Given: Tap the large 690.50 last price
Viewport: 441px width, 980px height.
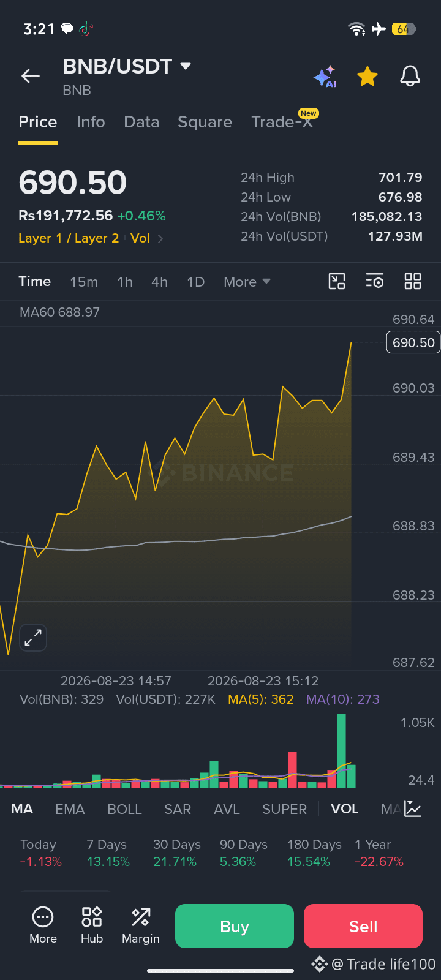Looking at the screenshot, I should 73,183.
